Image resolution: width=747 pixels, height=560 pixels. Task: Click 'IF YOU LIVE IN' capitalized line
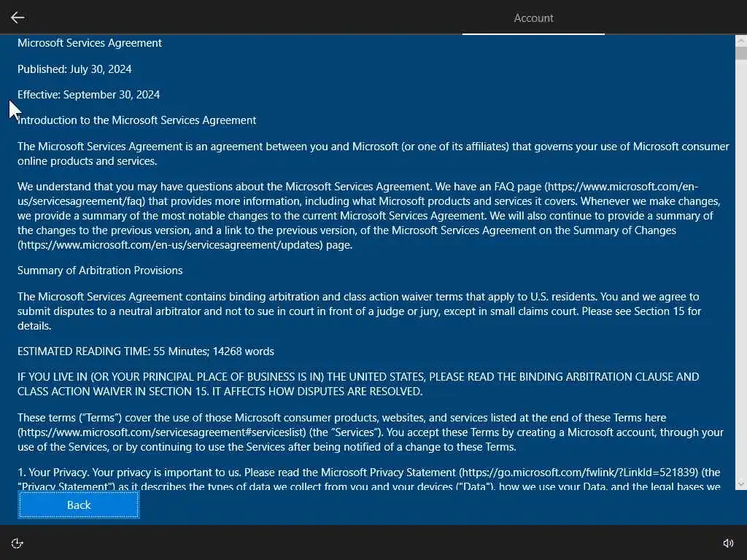[358, 377]
